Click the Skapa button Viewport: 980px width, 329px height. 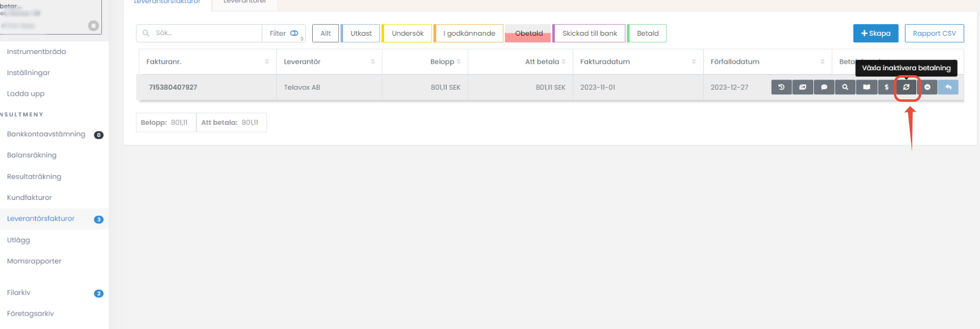[876, 33]
